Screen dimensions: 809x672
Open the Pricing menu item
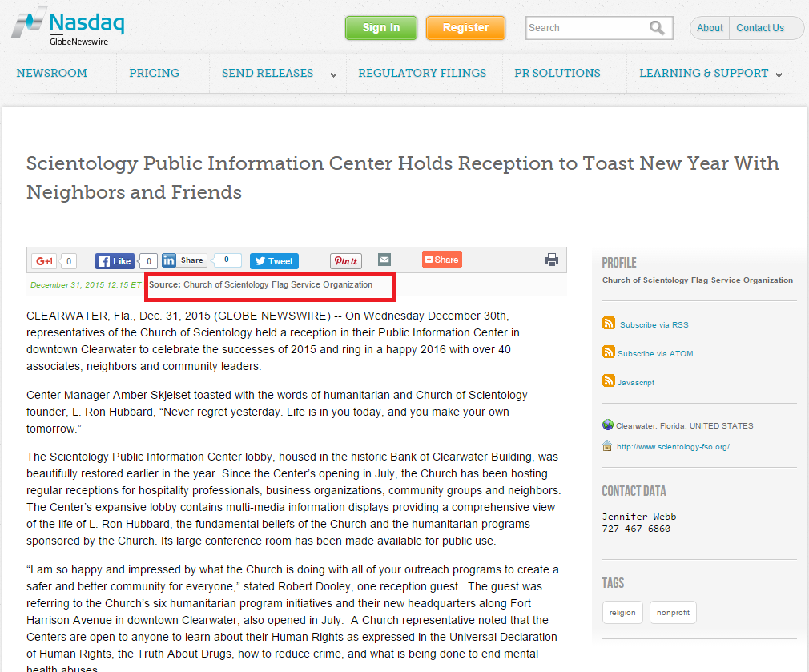click(154, 73)
